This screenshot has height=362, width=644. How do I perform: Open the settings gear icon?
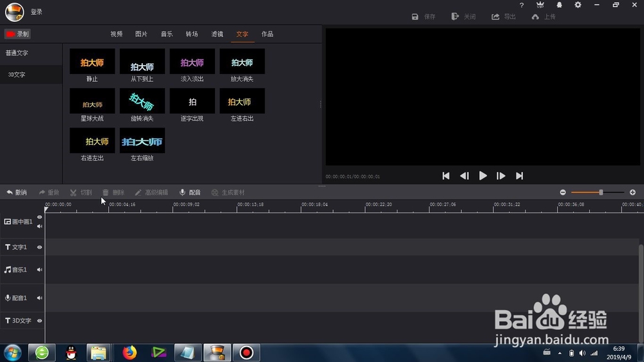[578, 5]
